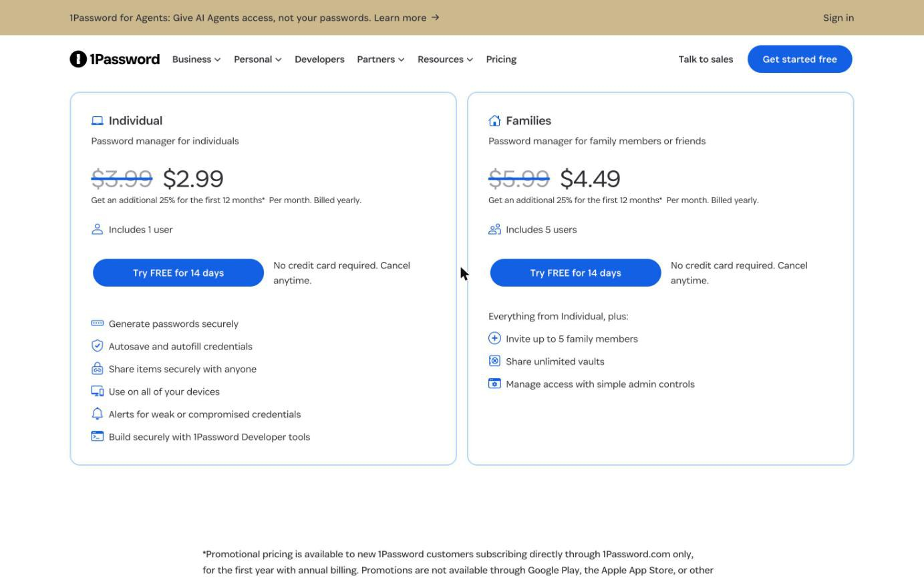Click the 'Includes 5 users' text

[x=541, y=229]
